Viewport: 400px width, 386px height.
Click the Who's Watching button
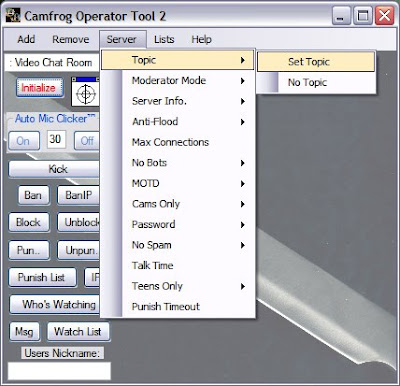[x=55, y=304]
